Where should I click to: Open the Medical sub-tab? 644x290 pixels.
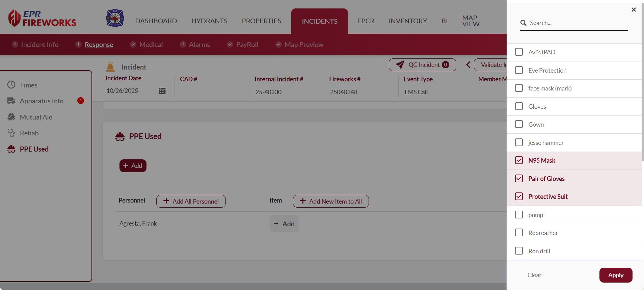tap(151, 45)
